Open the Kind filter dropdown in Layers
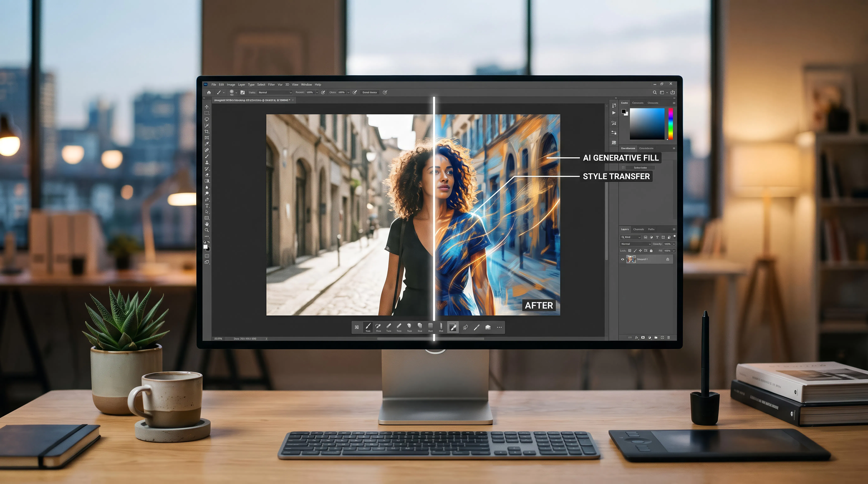Viewport: 868px width, 484px height. [x=631, y=237]
